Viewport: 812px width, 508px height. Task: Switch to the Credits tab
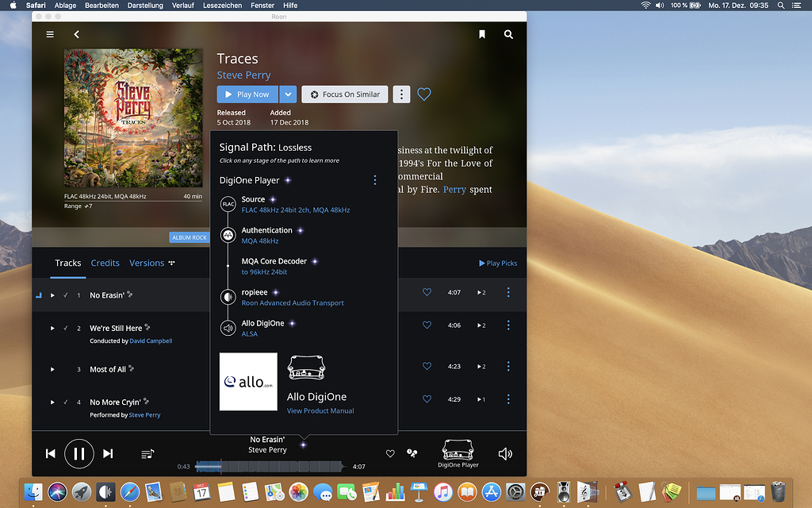point(105,263)
